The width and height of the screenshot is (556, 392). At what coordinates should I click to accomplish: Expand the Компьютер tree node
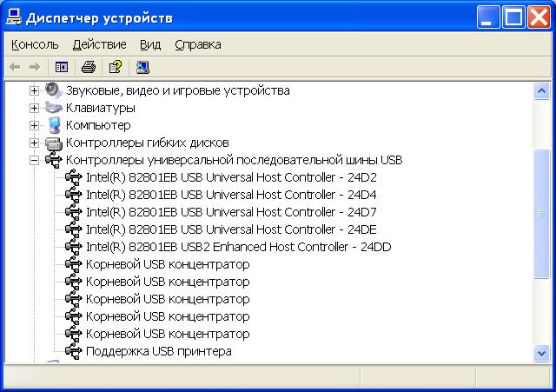point(35,125)
